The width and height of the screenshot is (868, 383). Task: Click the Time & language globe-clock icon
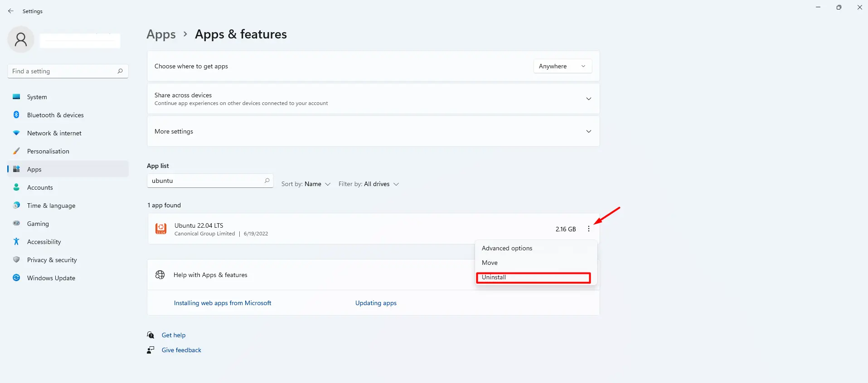tap(16, 205)
